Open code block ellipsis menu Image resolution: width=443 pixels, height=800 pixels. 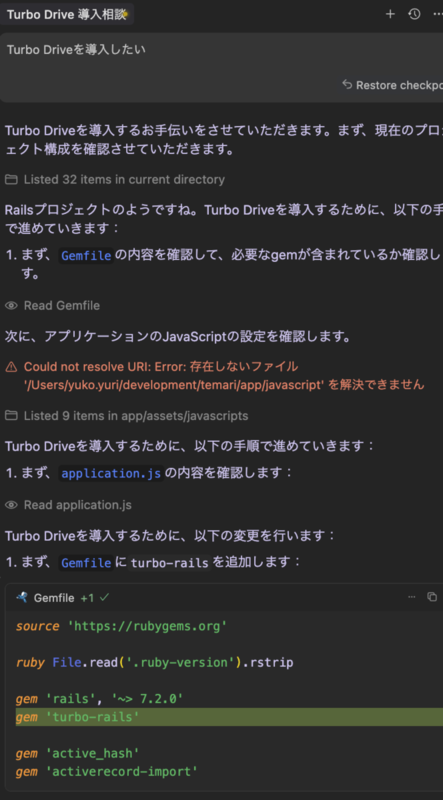coord(411,597)
